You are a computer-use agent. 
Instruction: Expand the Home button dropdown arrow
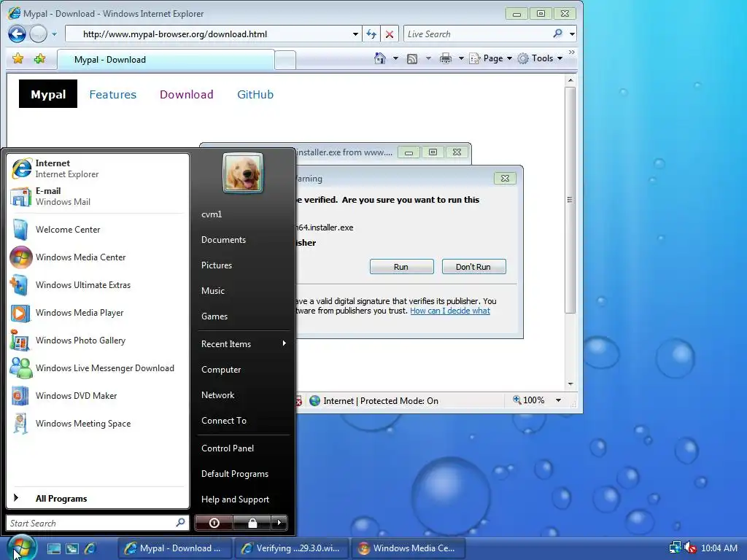395,58
